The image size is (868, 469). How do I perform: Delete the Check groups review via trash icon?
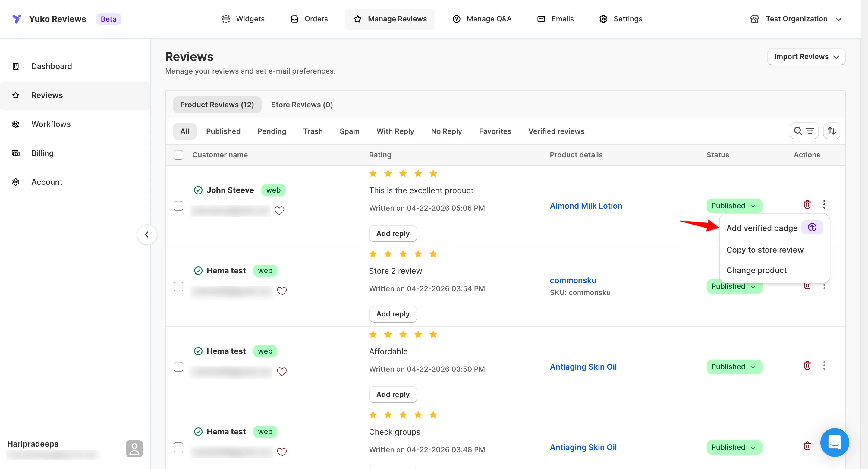(807, 446)
